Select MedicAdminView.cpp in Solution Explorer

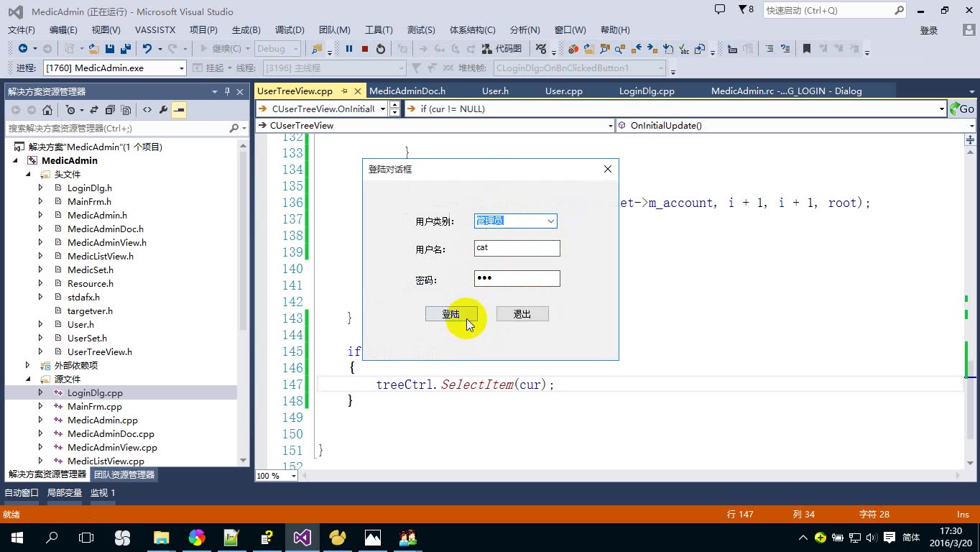(112, 447)
